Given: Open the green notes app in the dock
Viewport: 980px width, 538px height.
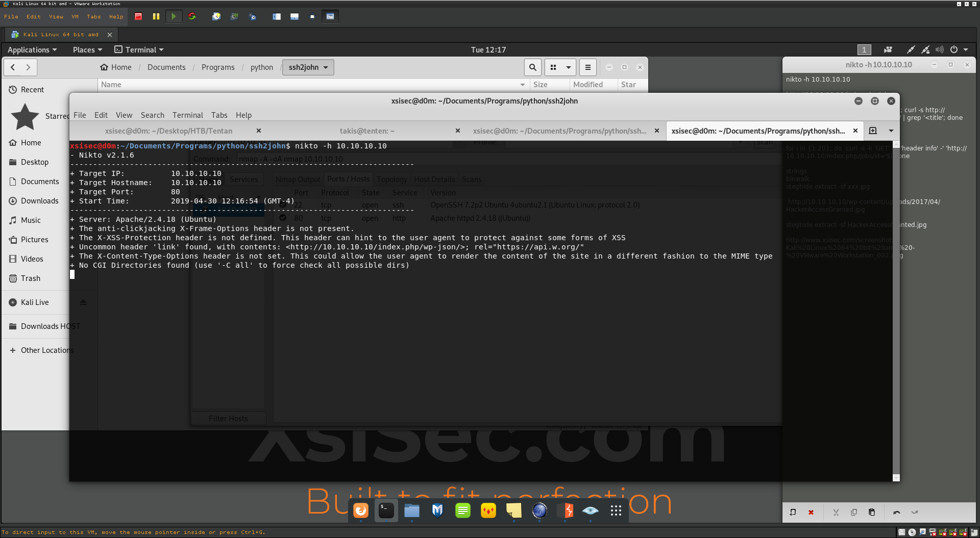Looking at the screenshot, I should pyautogui.click(x=463, y=510).
